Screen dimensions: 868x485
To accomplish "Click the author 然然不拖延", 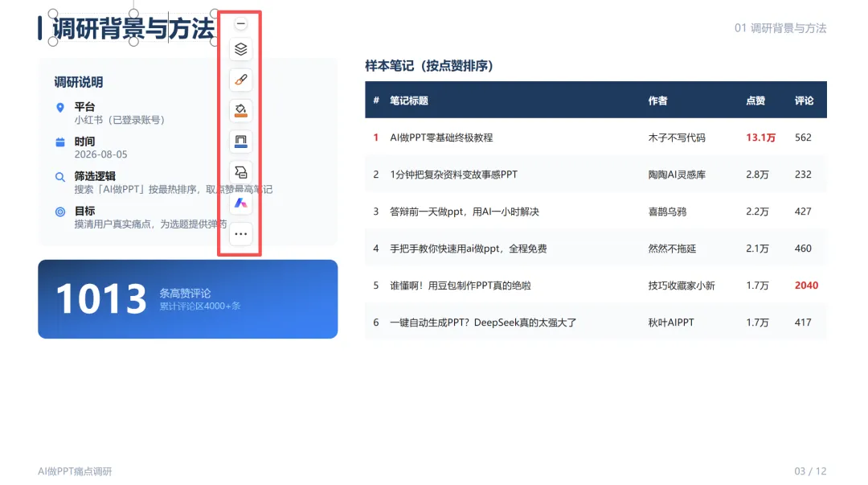I will pyautogui.click(x=672, y=249).
